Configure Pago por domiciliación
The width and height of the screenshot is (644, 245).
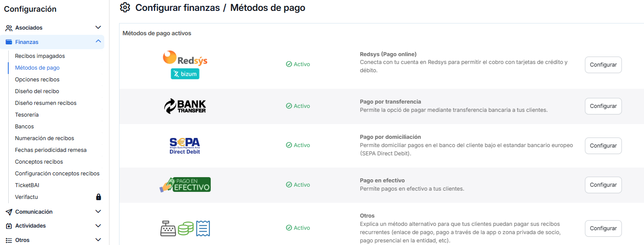point(603,146)
